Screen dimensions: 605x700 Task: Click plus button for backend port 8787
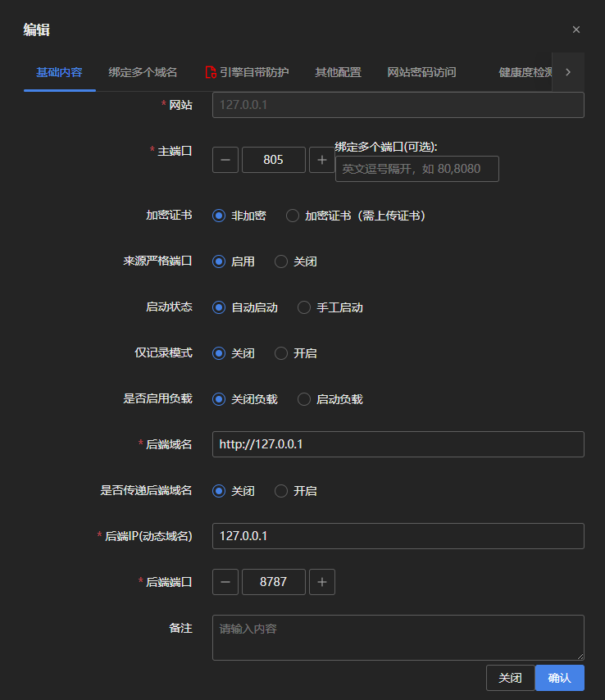tap(321, 582)
